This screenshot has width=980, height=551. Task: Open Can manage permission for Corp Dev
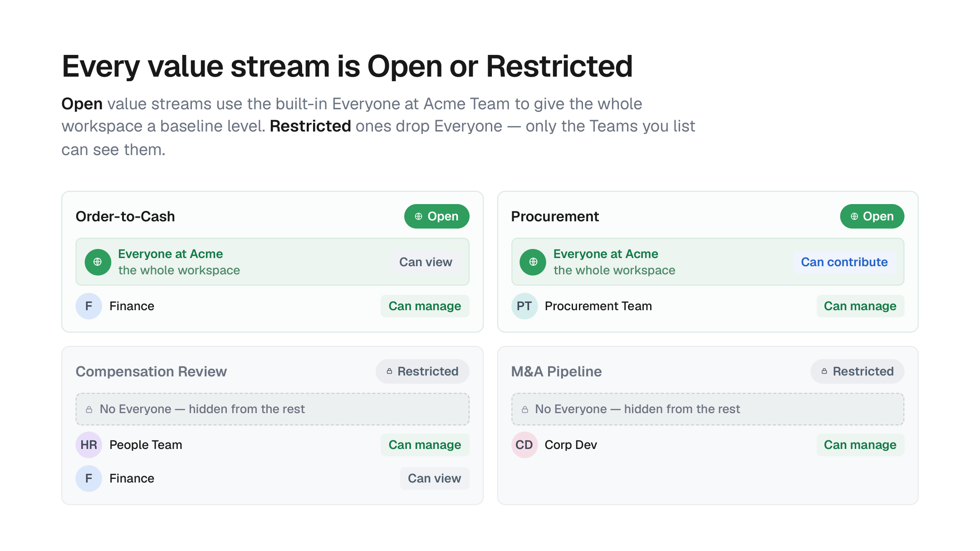point(860,445)
